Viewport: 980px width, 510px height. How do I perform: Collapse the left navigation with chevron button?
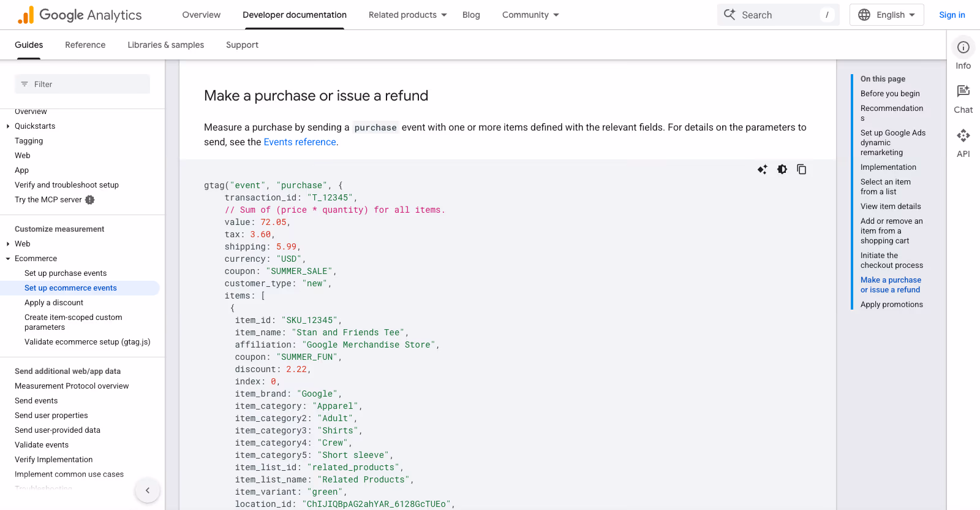tap(148, 490)
